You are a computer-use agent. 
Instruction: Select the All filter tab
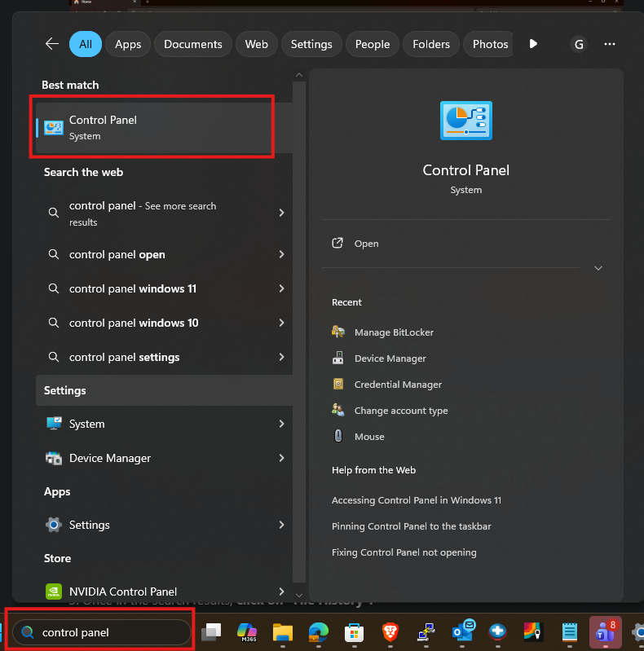85,44
